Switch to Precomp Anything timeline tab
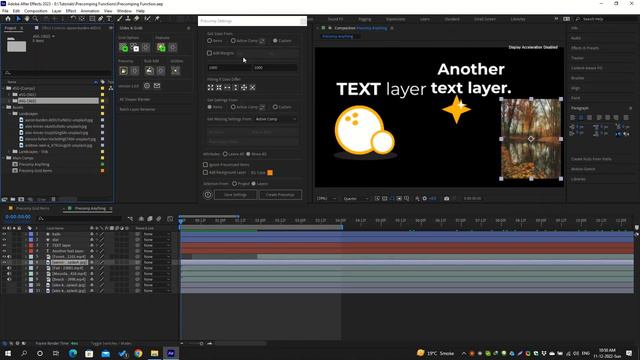The height and width of the screenshot is (360, 640). pyautogui.click(x=90, y=209)
